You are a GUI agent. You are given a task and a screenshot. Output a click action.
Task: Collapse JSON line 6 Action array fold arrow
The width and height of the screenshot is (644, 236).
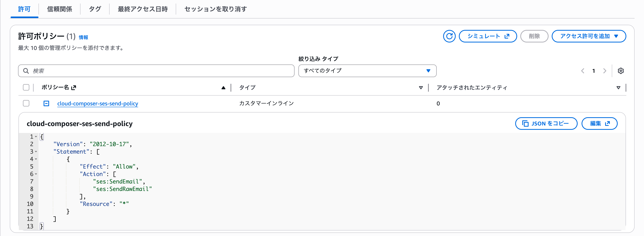36,174
